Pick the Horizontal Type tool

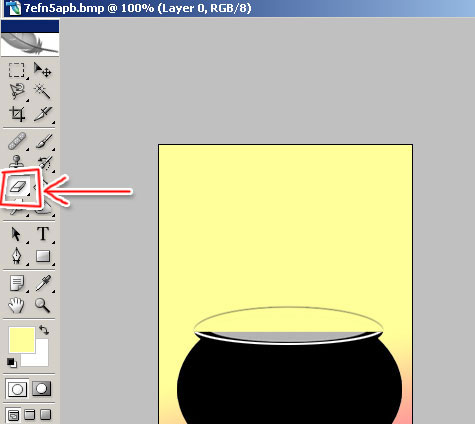(x=43, y=234)
